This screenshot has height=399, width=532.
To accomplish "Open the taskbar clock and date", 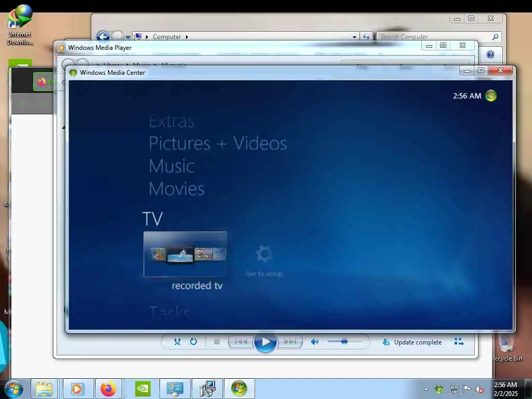I will pos(506,389).
